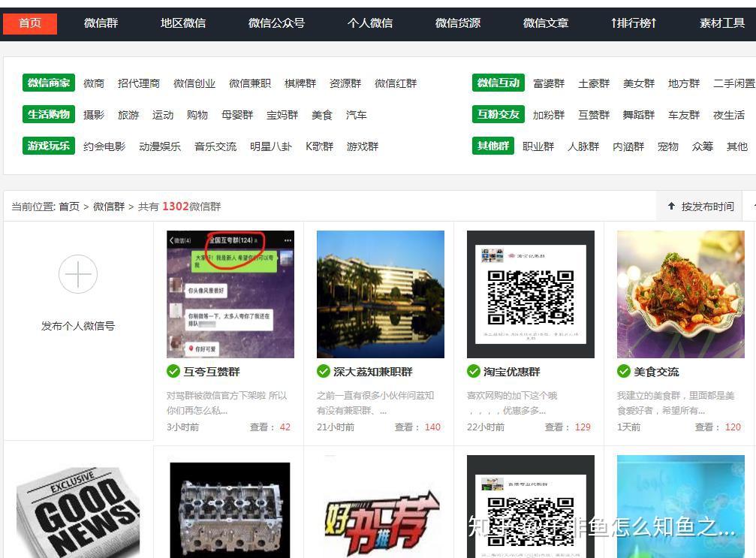
Task: Open the 土豪群 category link
Action: (594, 83)
